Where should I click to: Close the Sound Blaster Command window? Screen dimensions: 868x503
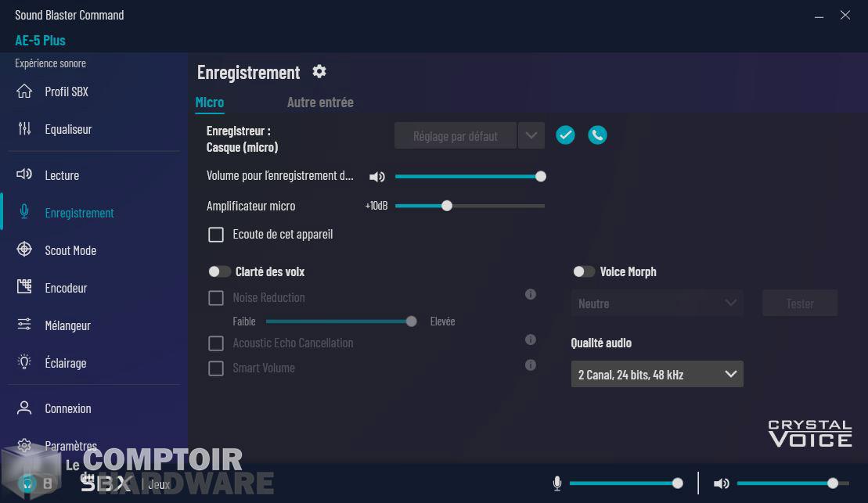coord(845,15)
